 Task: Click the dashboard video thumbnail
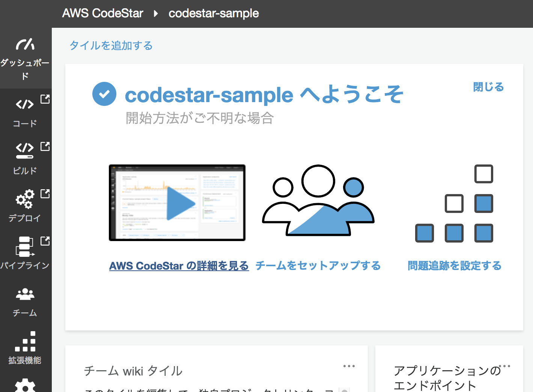pyautogui.click(x=177, y=203)
